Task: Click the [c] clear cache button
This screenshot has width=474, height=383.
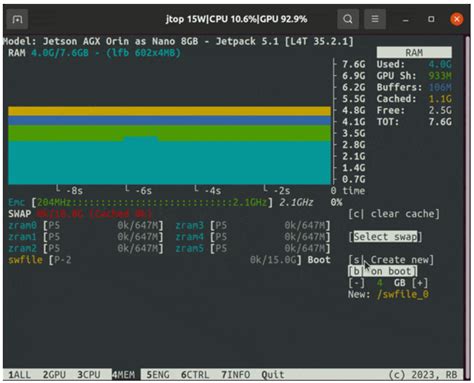Action: coord(394,214)
